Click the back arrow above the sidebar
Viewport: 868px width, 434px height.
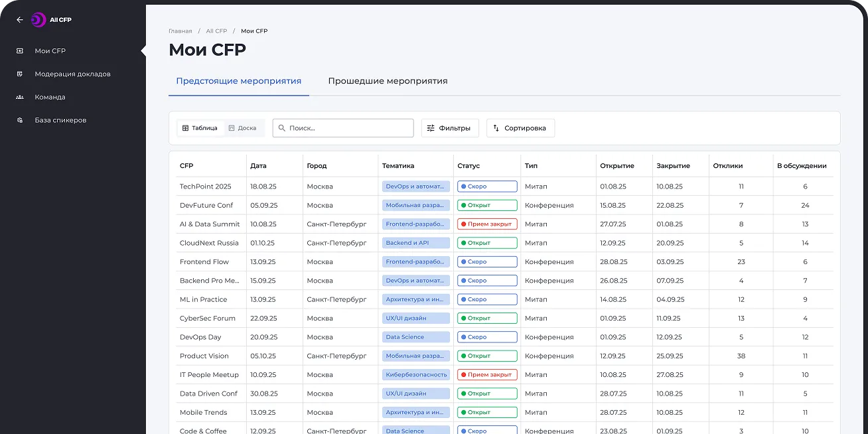(19, 19)
